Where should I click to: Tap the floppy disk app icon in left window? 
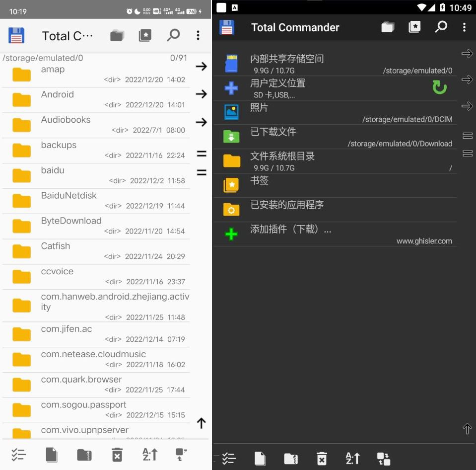click(x=16, y=36)
